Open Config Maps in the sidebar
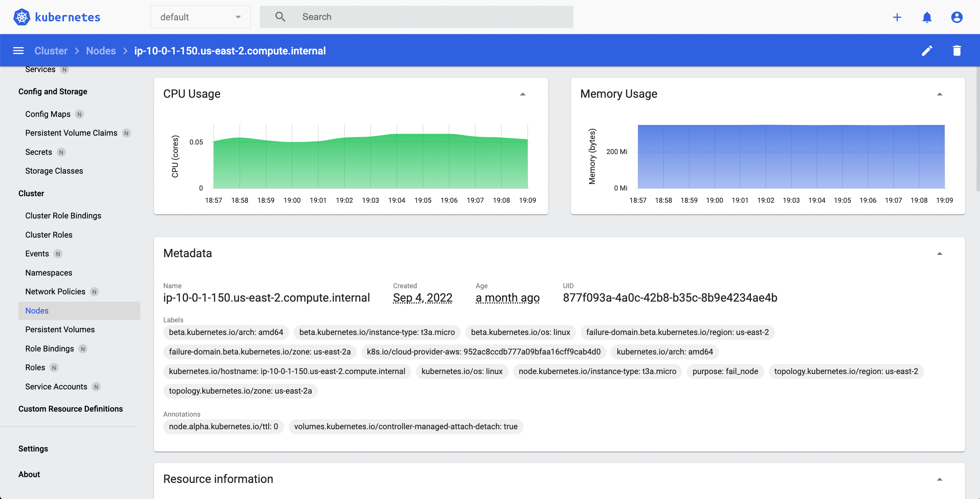This screenshot has width=980, height=499. click(48, 114)
